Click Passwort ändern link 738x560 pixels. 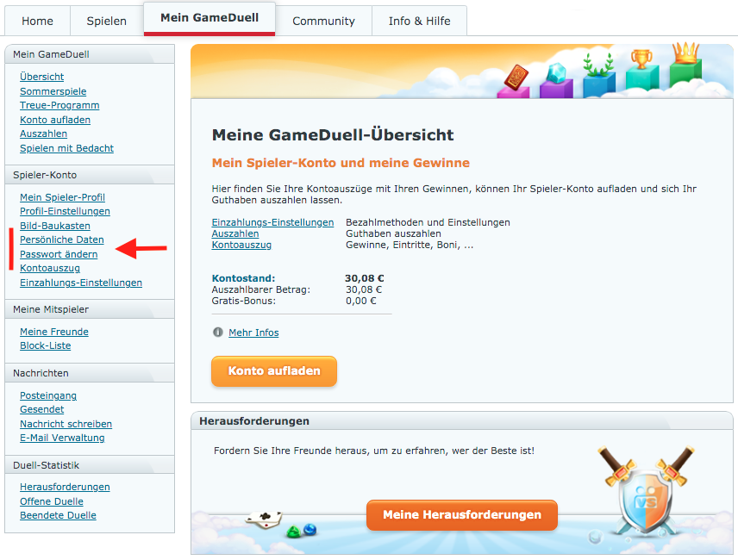59,254
